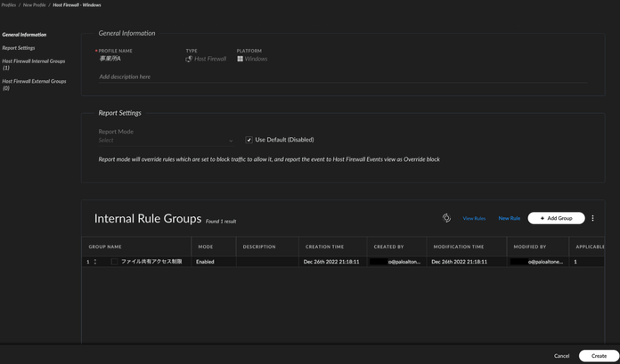This screenshot has height=364, width=620.
Task: Click the Windows platform logo icon
Action: (x=241, y=59)
